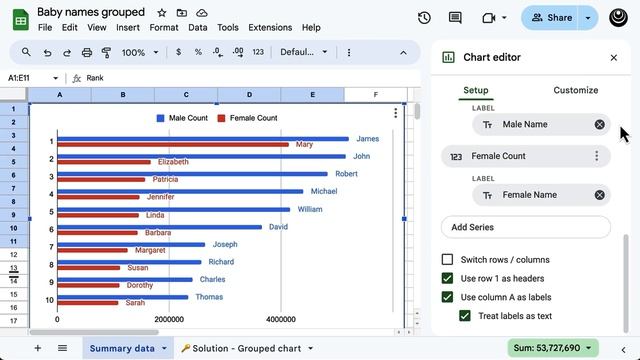
Task: Click the formula bar containing Rank
Action: tap(251, 78)
